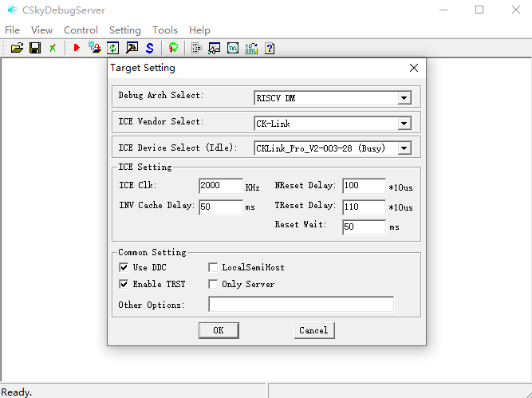Open the ICE Vendor Select dropdown

coord(404,124)
